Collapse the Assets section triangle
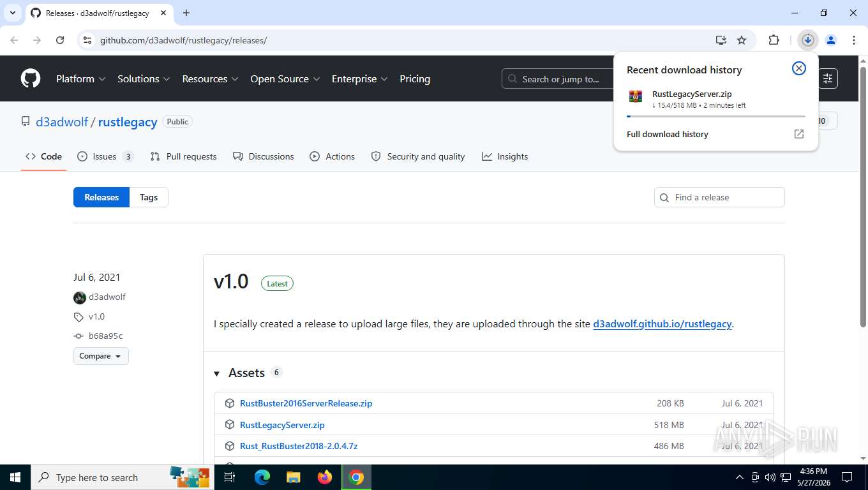This screenshot has width=868, height=490. click(216, 374)
